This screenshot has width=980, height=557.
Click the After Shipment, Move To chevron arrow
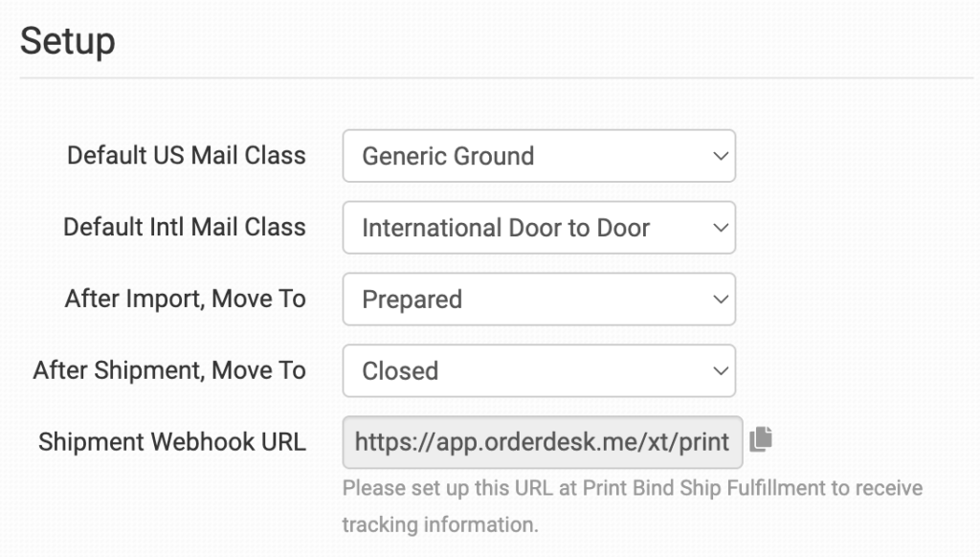pos(721,371)
